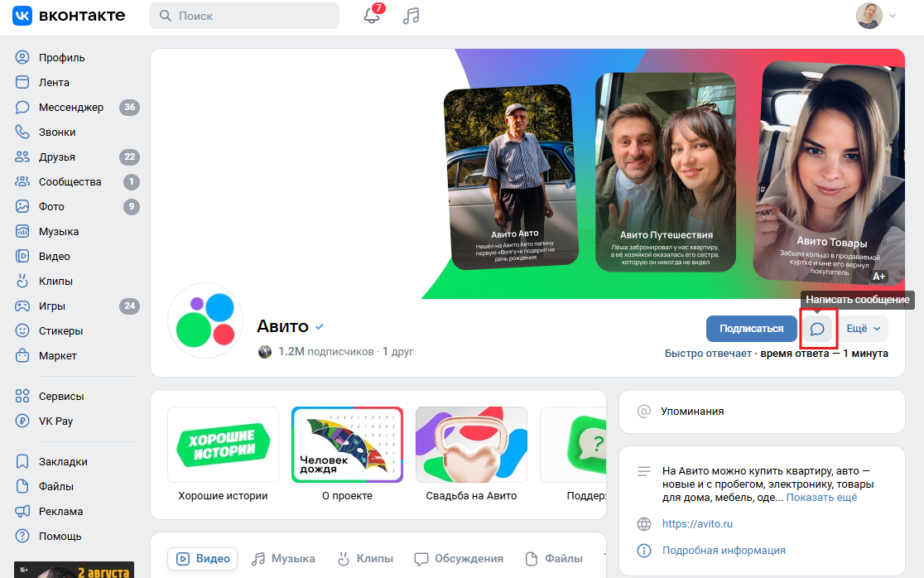Image resolution: width=924 pixels, height=578 pixels.
Task: Open Закладки bookmarks in the sidebar
Action: point(63,462)
